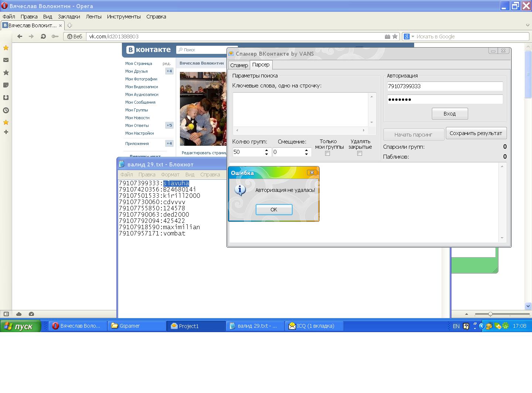The height and width of the screenshot is (393, 532).
Task: Switch to the Спамер tab
Action: [x=239, y=65]
